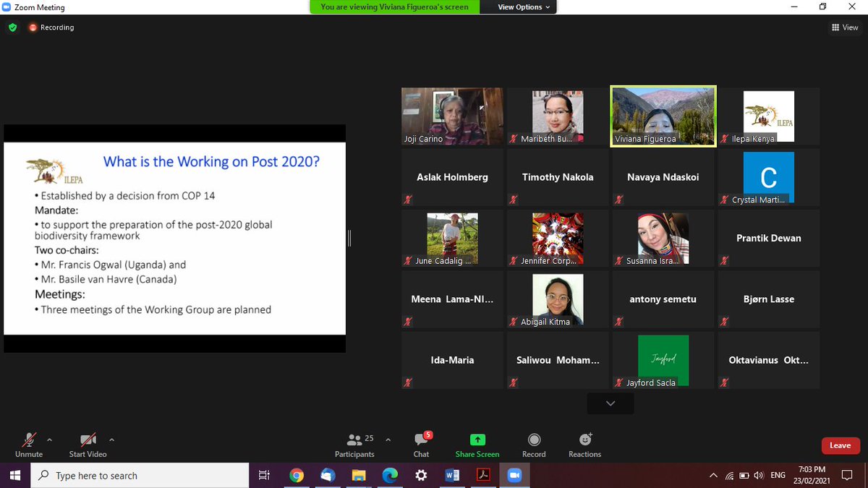868x488 pixels.
Task: Select Prantik Dewan participant tile
Action: (768, 239)
